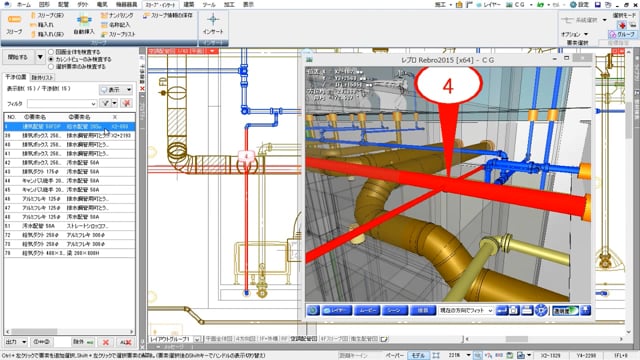Click the 開始する start button
Screen dimensions: 640x360
click(x=18, y=57)
